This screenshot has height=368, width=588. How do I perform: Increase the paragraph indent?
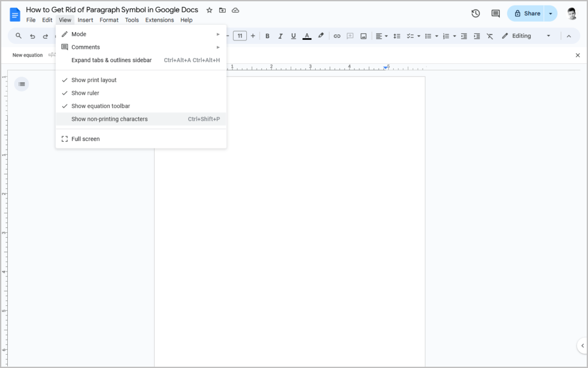tap(477, 36)
